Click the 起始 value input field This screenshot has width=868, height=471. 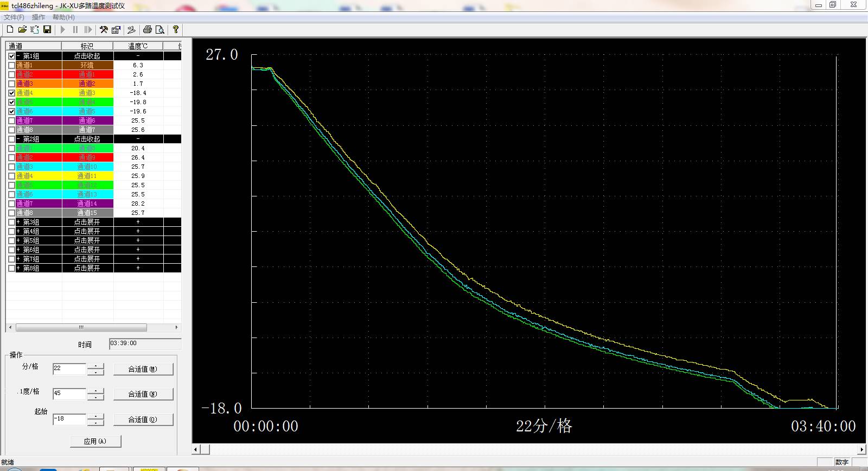pos(69,419)
